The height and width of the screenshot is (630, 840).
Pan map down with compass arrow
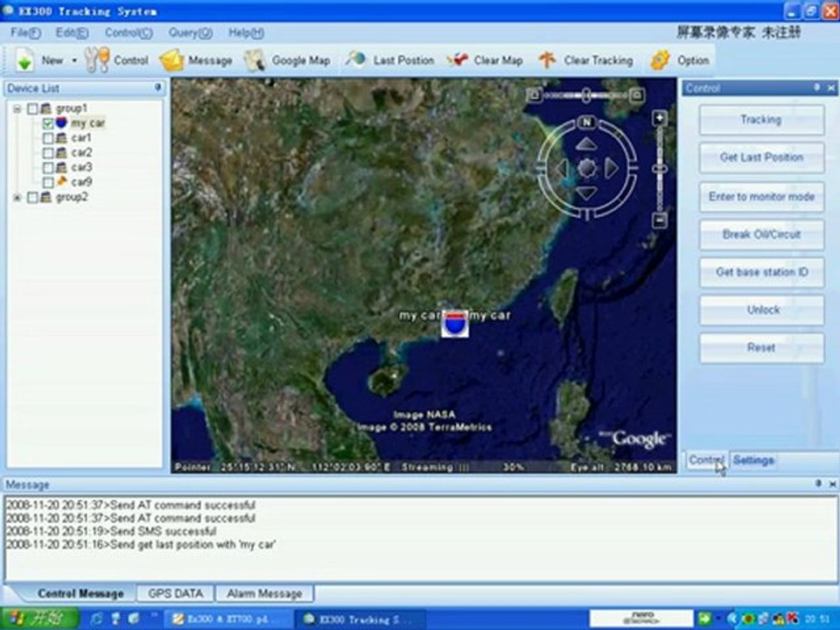586,192
